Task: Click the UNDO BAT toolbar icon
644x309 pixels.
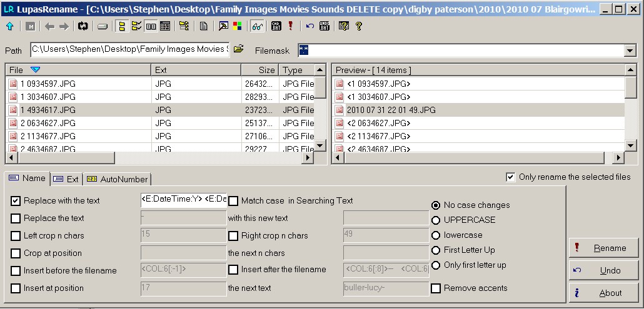Action: [x=325, y=27]
